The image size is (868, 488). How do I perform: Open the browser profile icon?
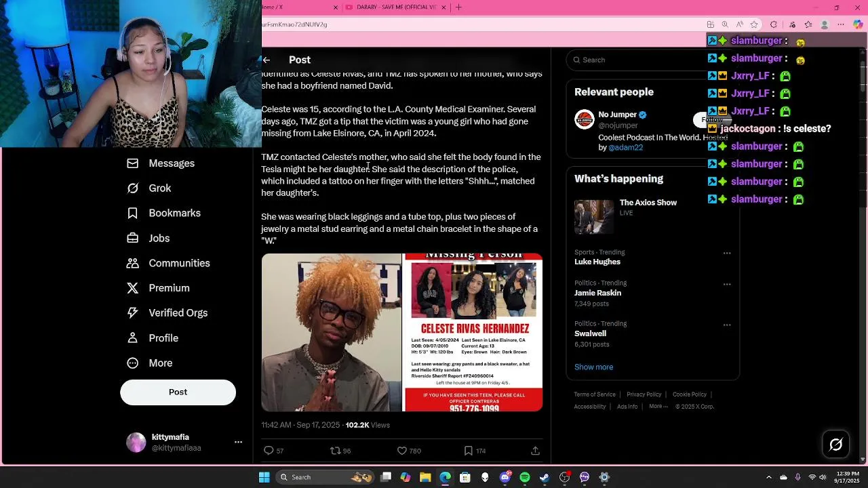click(825, 24)
